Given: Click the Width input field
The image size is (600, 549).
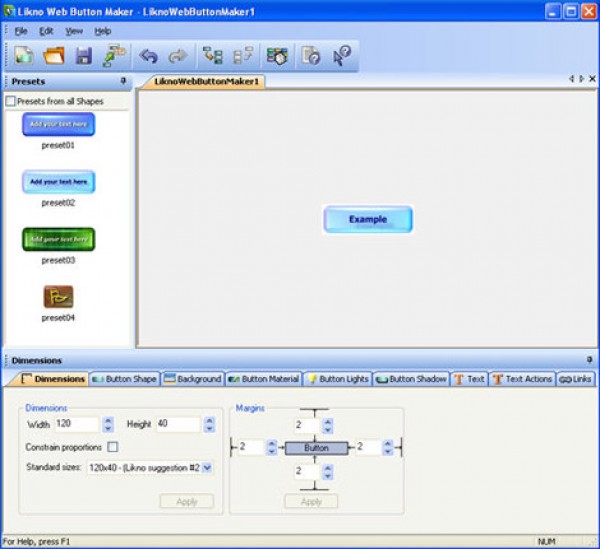Looking at the screenshot, I should 76,424.
